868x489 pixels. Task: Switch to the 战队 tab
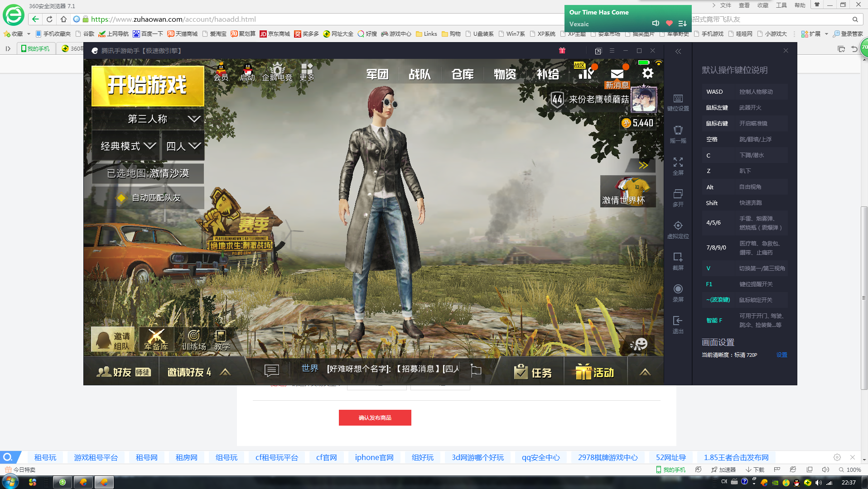point(420,74)
